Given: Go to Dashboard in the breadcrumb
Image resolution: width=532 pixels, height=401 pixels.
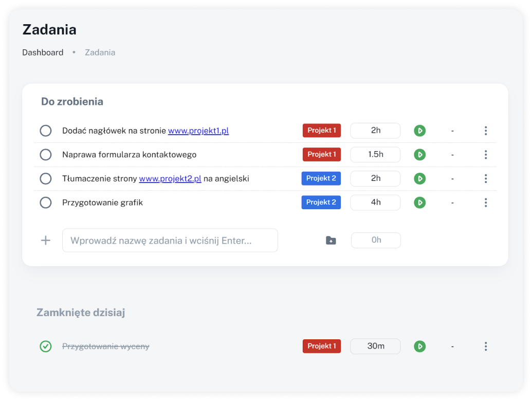Looking at the screenshot, I should point(43,52).
